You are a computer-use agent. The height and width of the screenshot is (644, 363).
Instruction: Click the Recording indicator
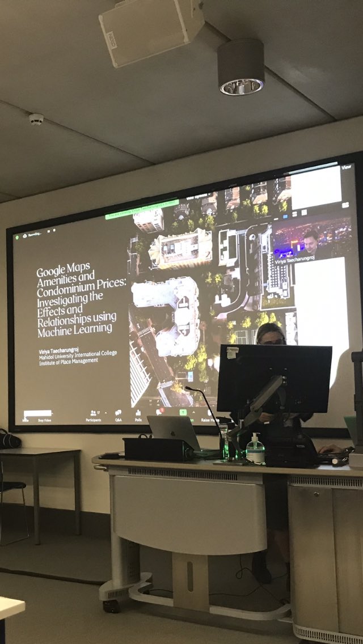coord(32,234)
